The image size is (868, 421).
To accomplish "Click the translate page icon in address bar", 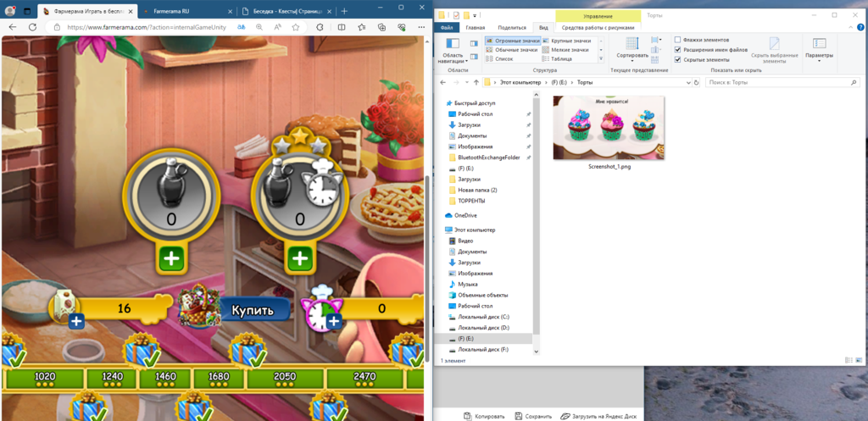I will tap(242, 26).
